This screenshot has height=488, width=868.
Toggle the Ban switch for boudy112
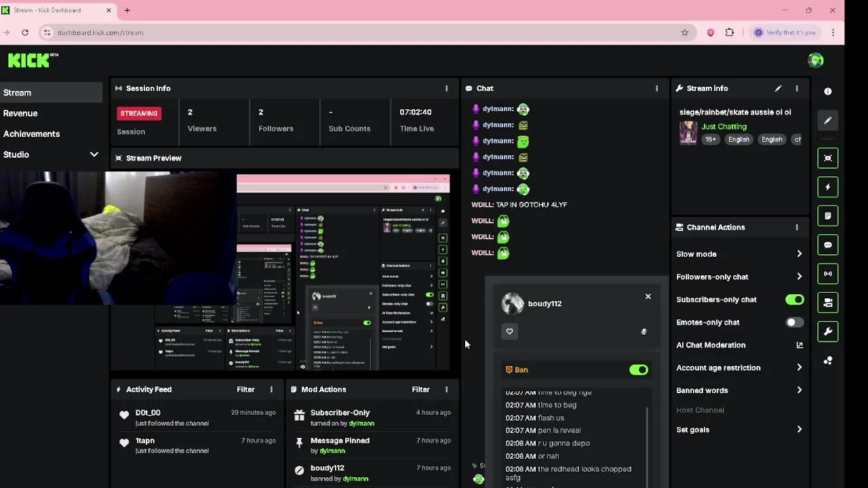(639, 370)
